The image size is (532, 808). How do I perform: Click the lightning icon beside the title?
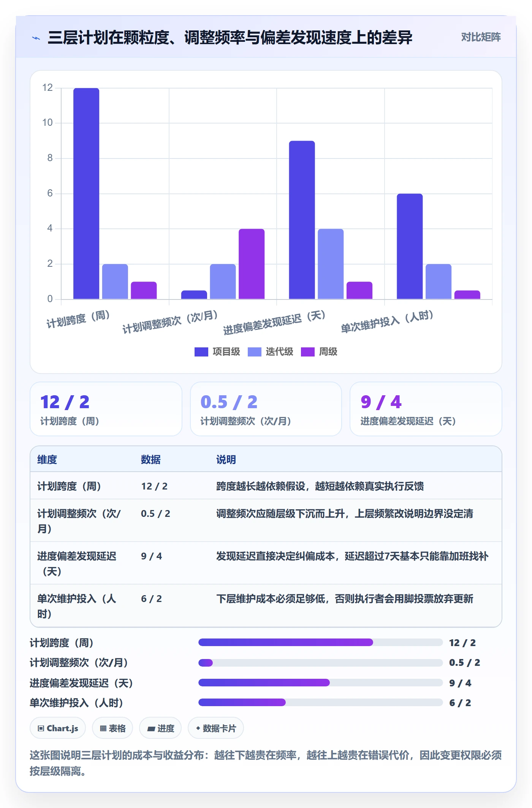coord(36,38)
